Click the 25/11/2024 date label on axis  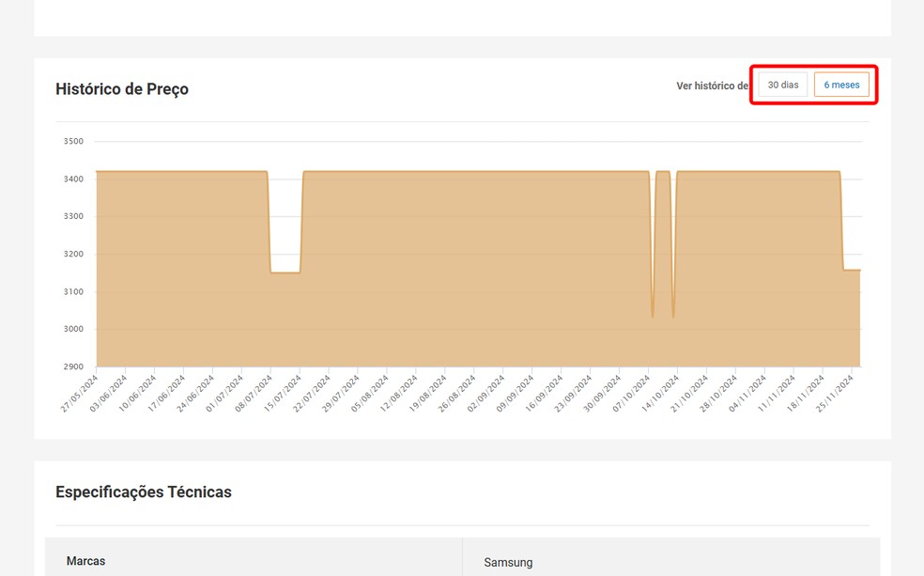coord(835,393)
